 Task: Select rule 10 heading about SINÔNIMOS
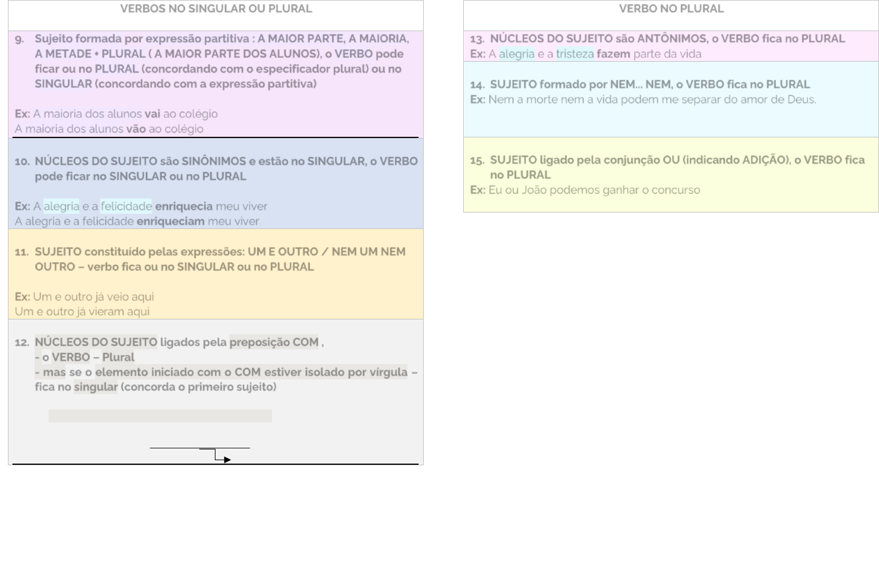point(226,168)
